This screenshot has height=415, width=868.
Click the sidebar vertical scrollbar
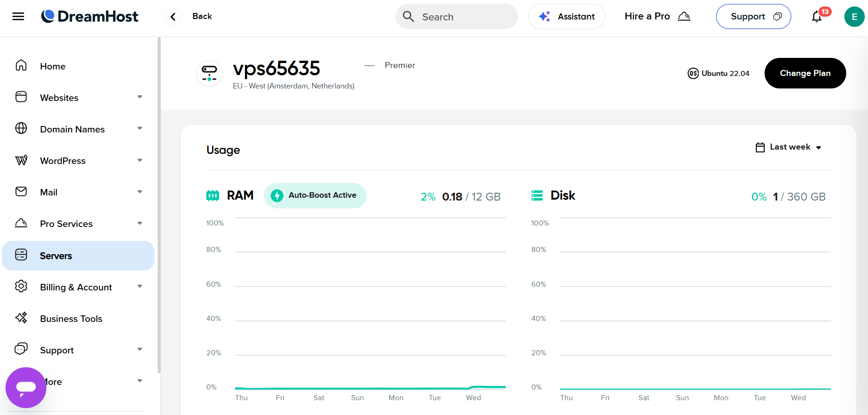159,206
